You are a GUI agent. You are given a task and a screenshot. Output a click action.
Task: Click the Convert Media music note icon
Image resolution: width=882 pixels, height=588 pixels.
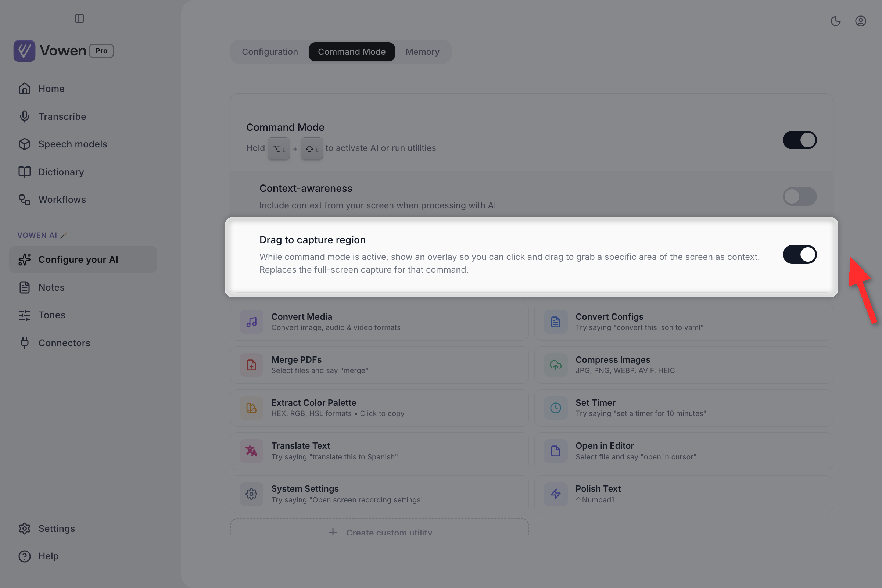click(x=251, y=322)
